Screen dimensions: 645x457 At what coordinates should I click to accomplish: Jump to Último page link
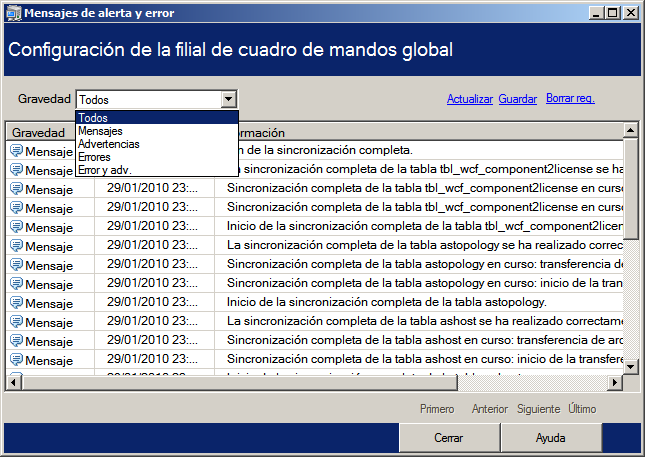[x=582, y=408]
